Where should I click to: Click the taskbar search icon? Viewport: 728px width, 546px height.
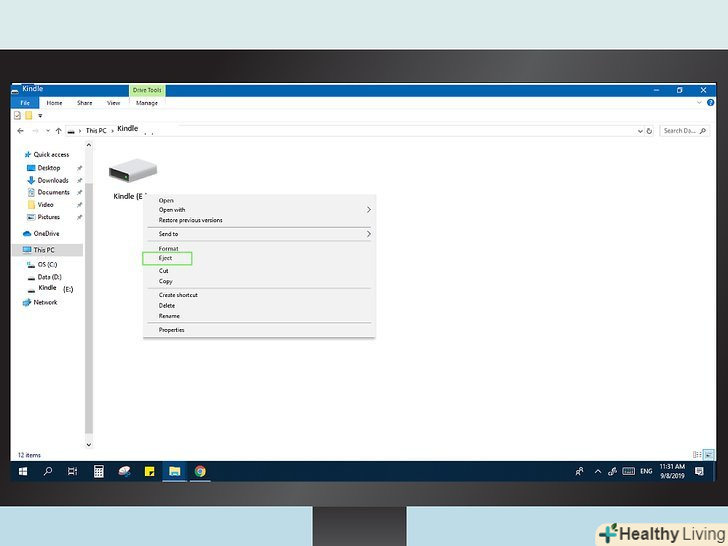coord(47,471)
